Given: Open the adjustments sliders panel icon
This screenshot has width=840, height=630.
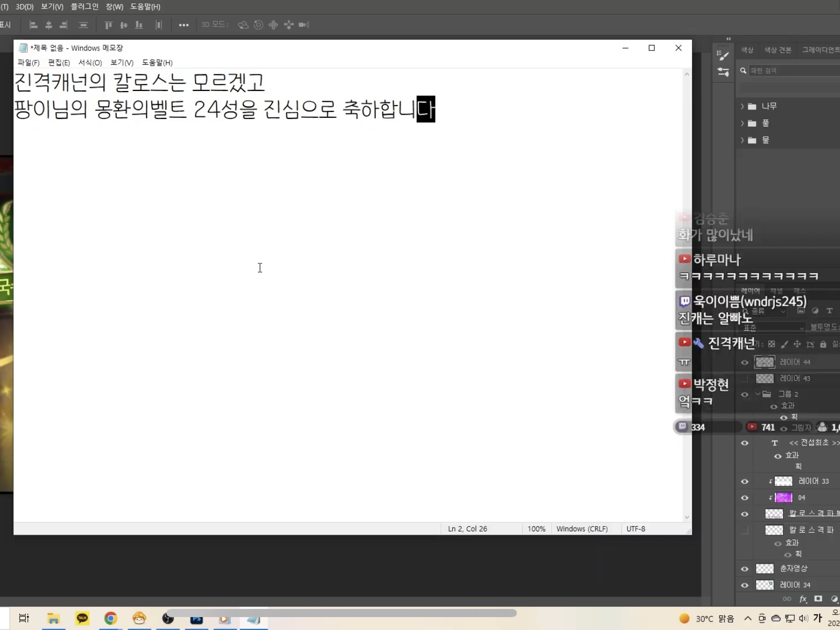Looking at the screenshot, I should (723, 72).
